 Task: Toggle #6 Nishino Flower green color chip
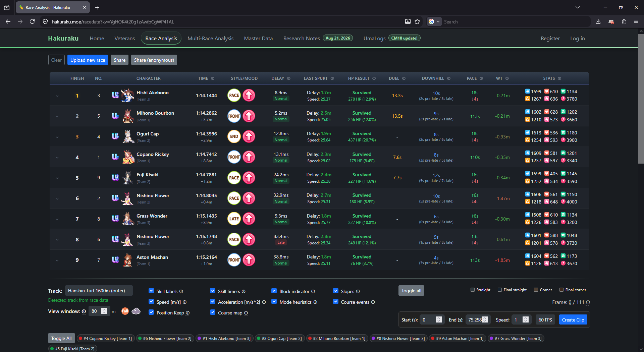pos(165,338)
